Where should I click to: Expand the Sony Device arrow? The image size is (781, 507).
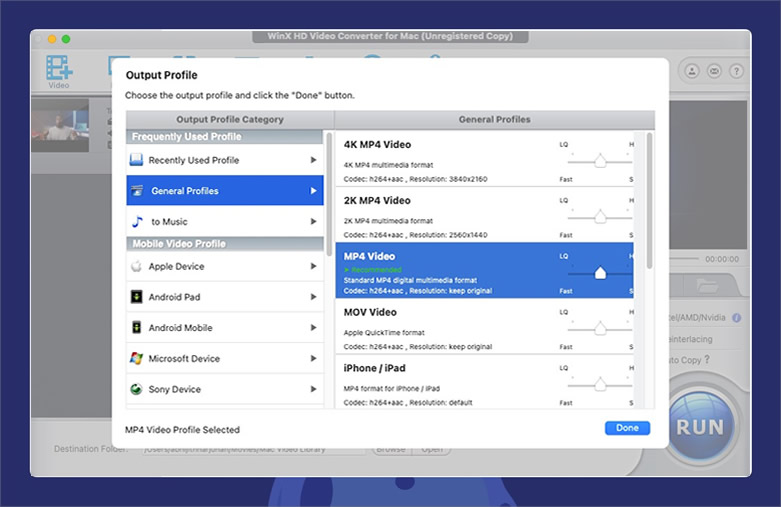click(313, 389)
